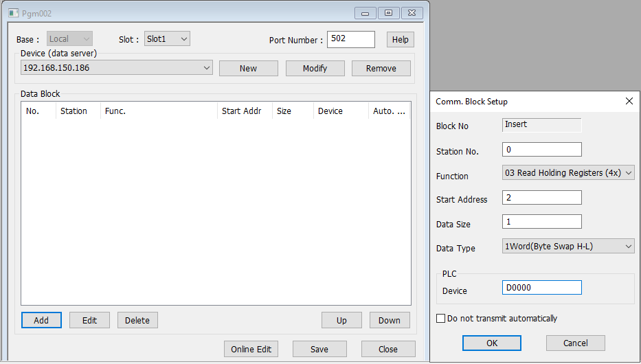Click the Data Size input field

pos(541,222)
